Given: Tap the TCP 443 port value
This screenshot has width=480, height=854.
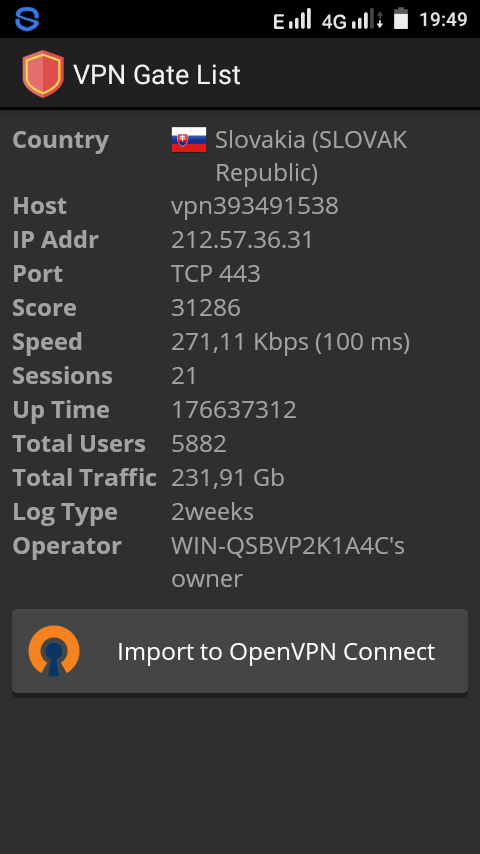Looking at the screenshot, I should coord(216,274).
